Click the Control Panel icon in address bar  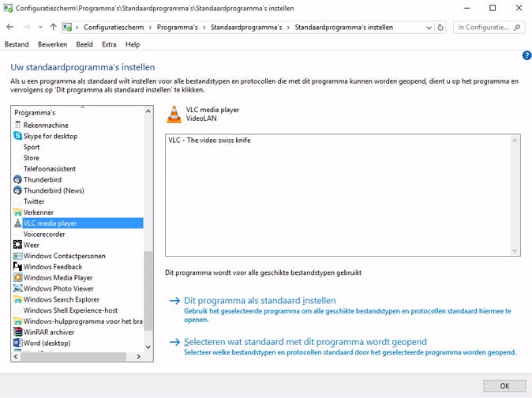point(67,27)
